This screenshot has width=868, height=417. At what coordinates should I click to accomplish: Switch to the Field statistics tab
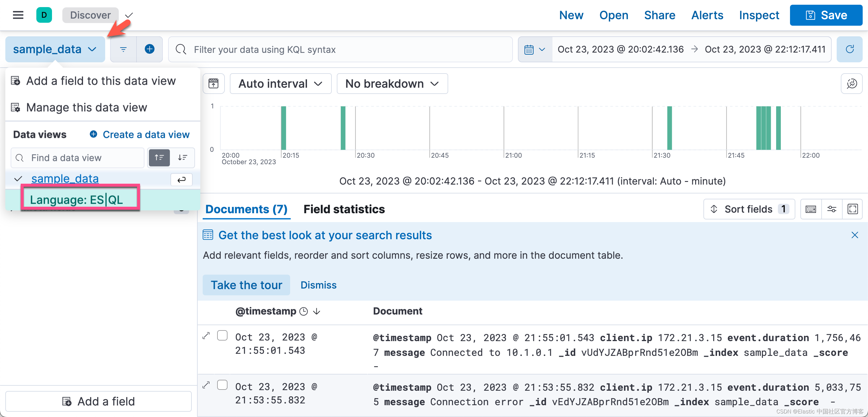click(x=344, y=209)
